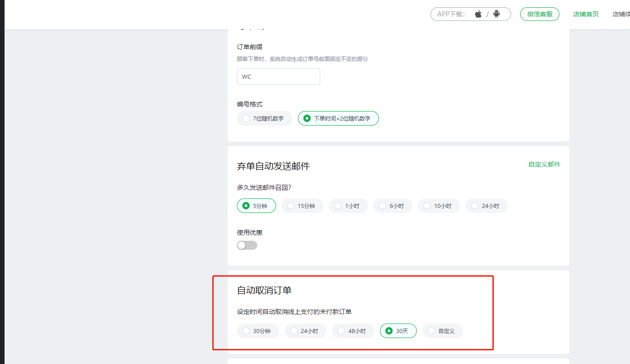Select 15分钟 email recall time
The height and width of the screenshot is (364, 630).
[x=302, y=206]
